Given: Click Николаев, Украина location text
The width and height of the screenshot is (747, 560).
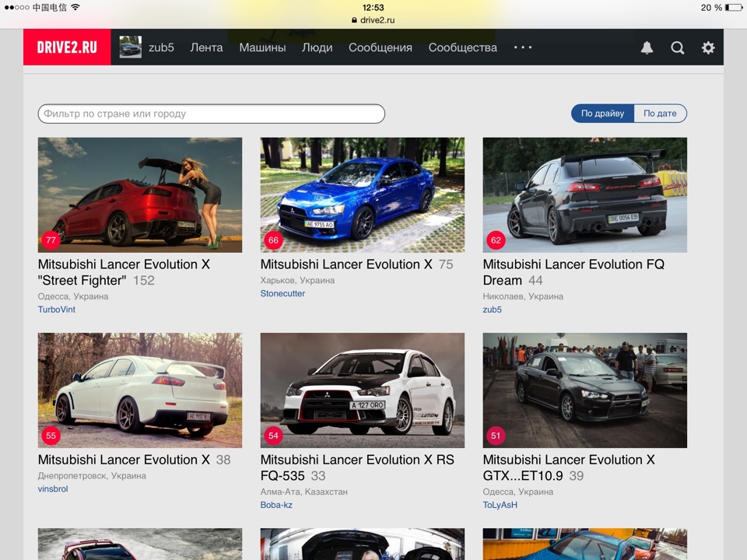Looking at the screenshot, I should tap(523, 296).
